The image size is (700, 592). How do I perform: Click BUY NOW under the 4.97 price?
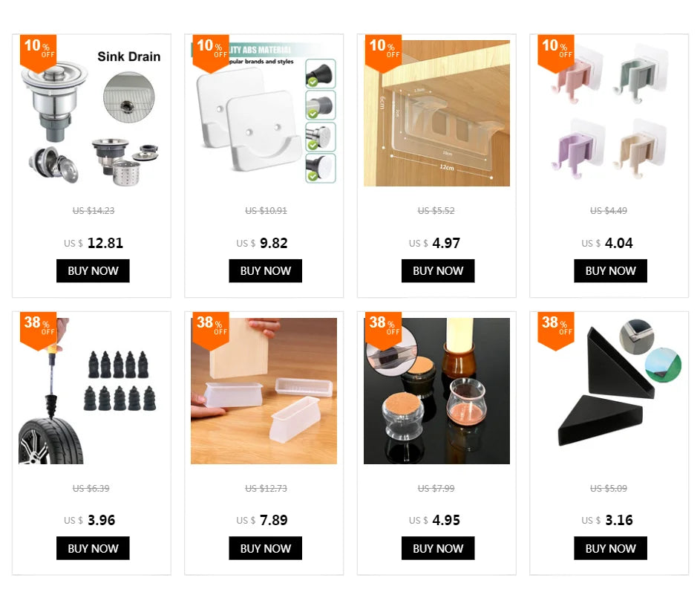coord(438,271)
